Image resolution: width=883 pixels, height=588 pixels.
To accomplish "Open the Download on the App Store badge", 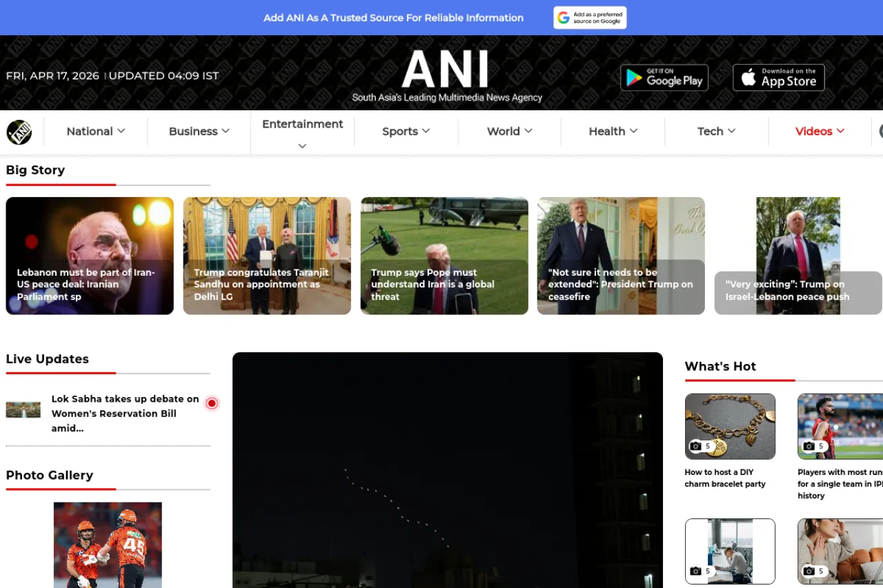I will pos(779,78).
